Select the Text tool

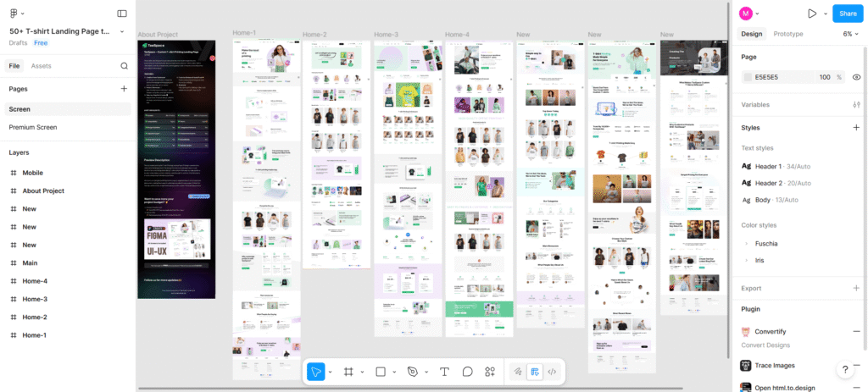(444, 372)
